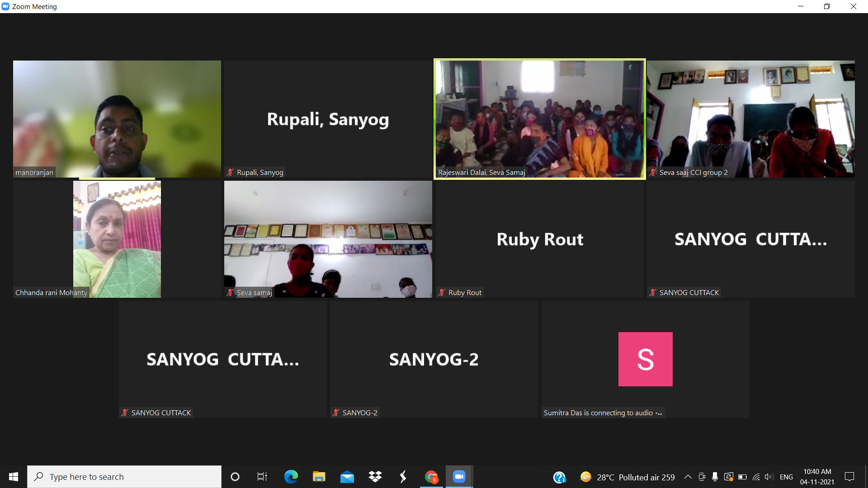Click the Type here to search box
The image size is (868, 488).
click(124, 477)
